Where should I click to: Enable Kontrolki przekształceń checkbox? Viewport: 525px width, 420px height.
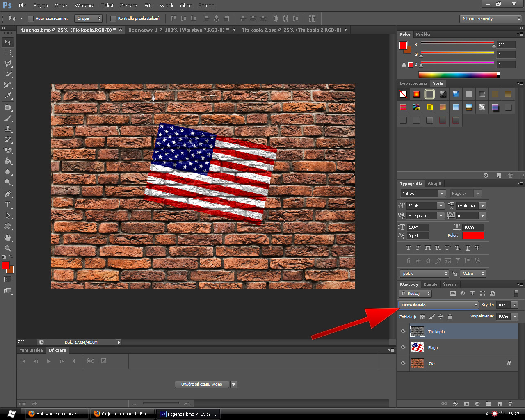(x=113, y=18)
